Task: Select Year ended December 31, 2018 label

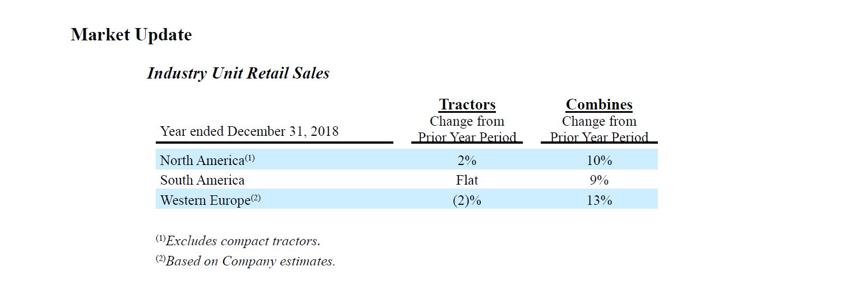Action: click(249, 131)
